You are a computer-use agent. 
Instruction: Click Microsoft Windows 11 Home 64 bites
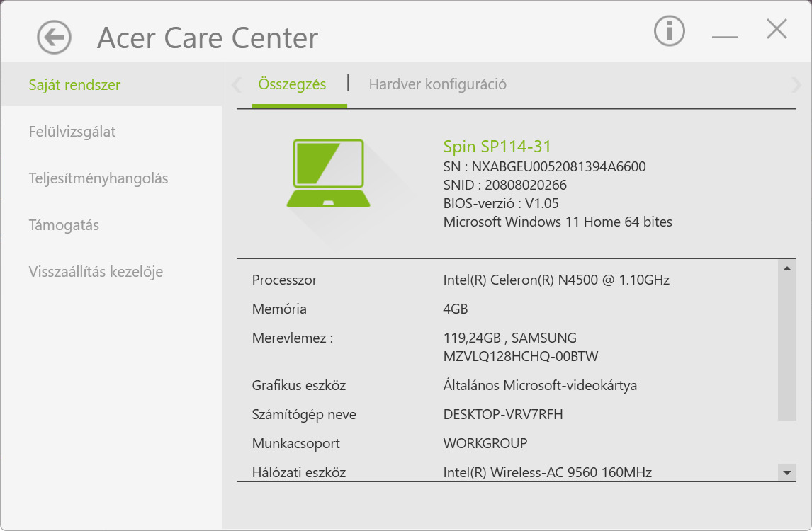pyautogui.click(x=558, y=222)
